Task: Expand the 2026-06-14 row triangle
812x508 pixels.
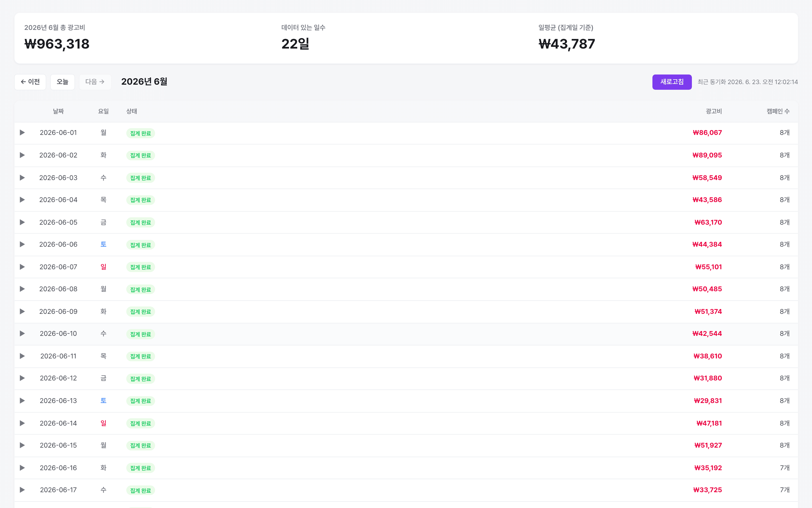Action: coord(22,423)
